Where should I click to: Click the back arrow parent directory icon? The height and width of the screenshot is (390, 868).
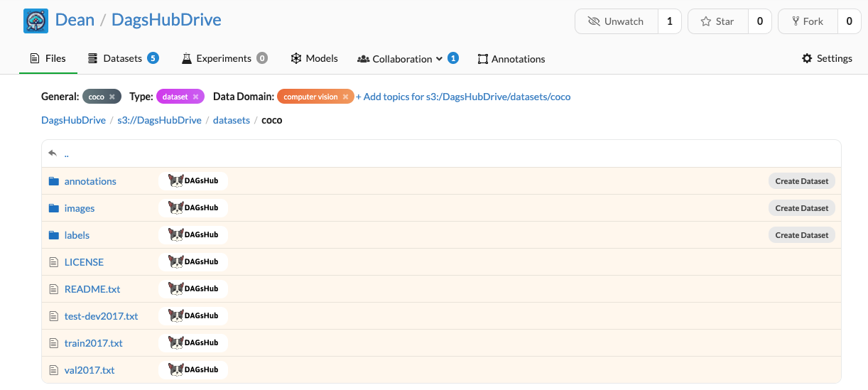tap(53, 153)
